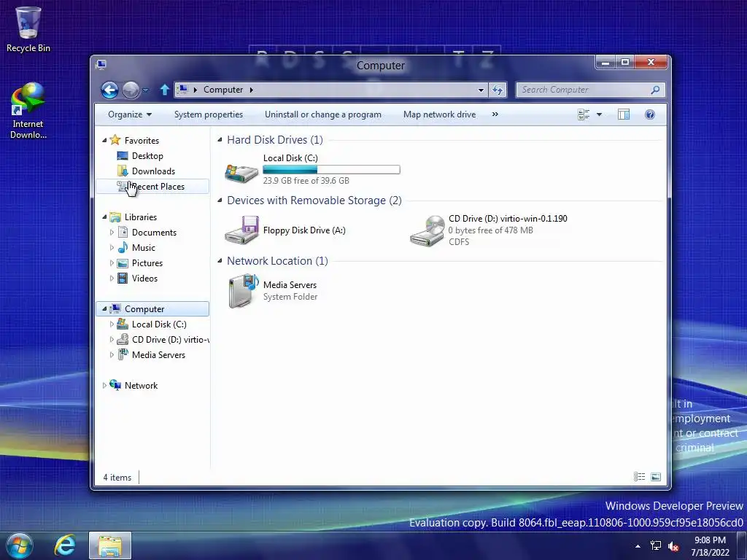Click the magnifier search icon
Screen dimensions: 747x560
point(655,90)
